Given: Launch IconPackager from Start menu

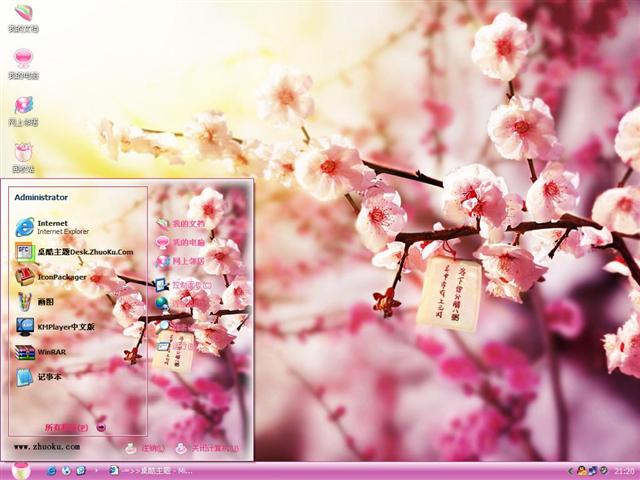Looking at the screenshot, I should tap(51, 277).
